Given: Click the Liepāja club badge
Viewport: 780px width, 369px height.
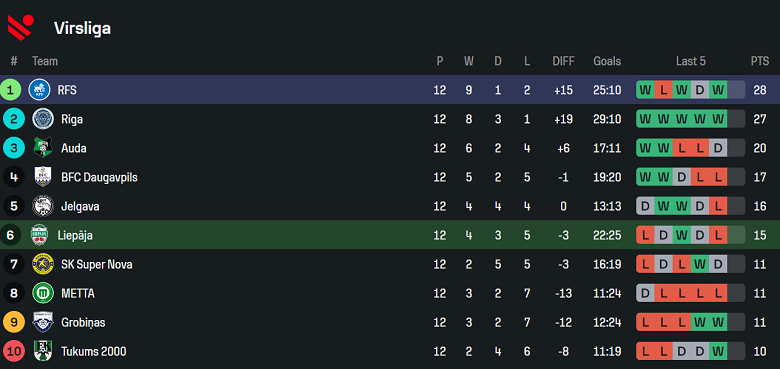Looking at the screenshot, I should pyautogui.click(x=39, y=235).
